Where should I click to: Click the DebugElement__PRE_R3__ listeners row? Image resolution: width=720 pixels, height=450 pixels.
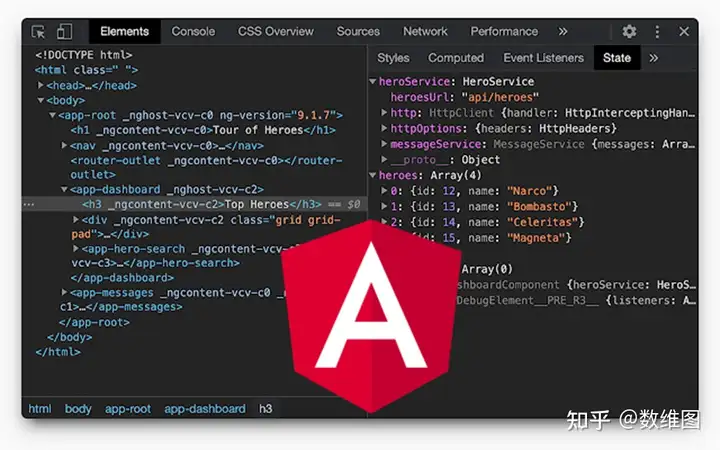576,300
